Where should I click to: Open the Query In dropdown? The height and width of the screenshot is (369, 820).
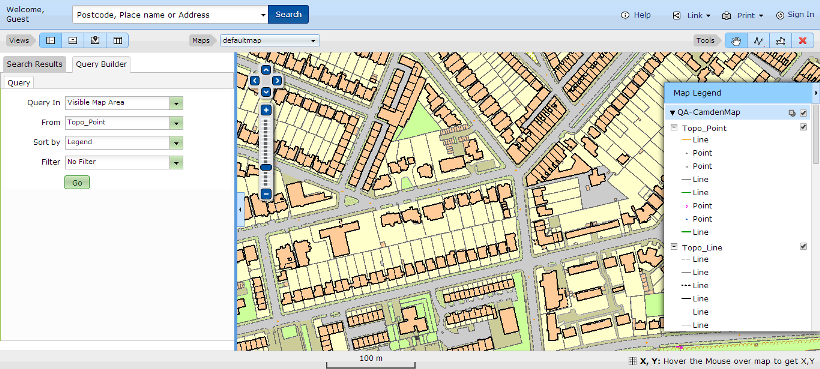coord(177,103)
